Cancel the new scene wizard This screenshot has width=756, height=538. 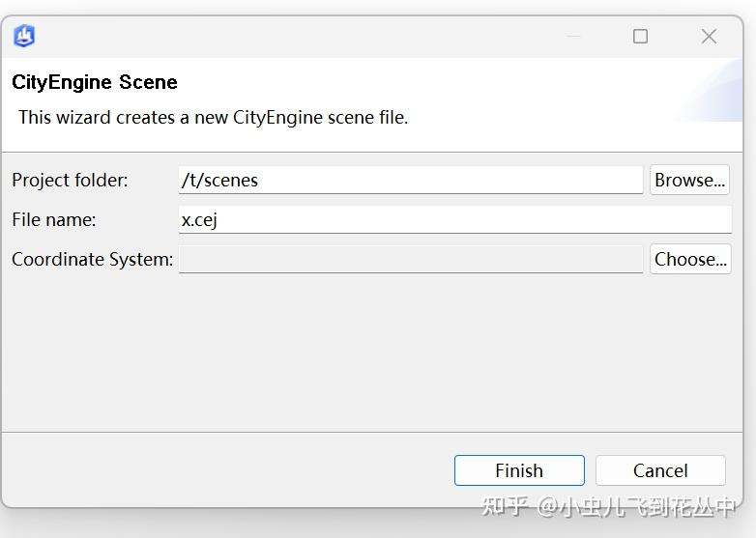coord(660,470)
